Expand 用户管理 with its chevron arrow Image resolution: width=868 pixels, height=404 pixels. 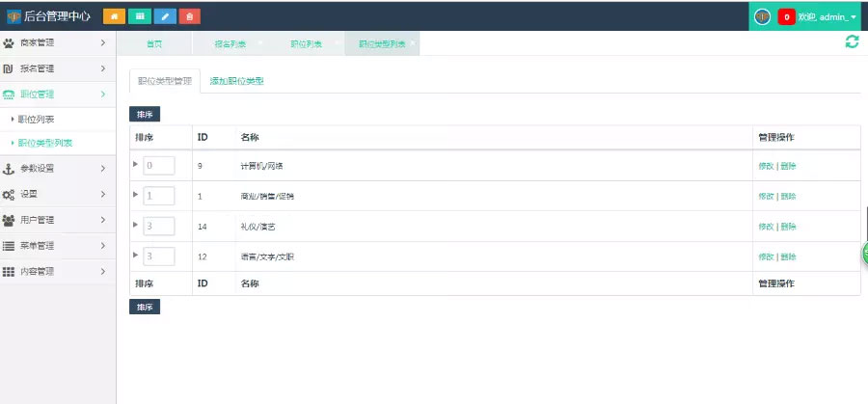[x=103, y=220]
